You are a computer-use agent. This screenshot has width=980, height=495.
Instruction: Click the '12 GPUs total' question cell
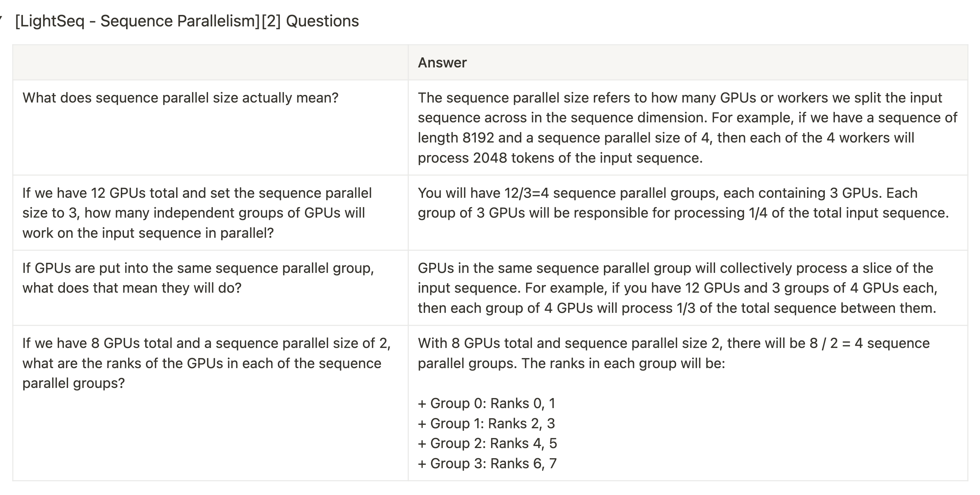point(210,212)
